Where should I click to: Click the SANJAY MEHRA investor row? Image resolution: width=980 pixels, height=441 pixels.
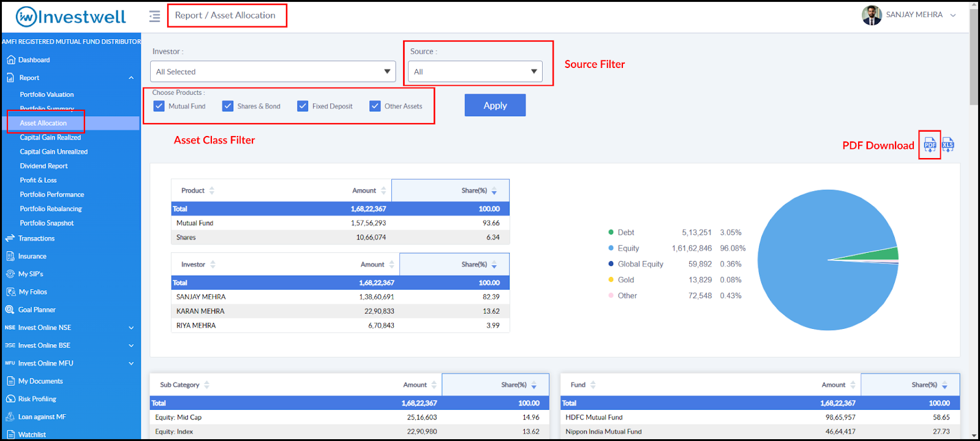click(x=340, y=296)
